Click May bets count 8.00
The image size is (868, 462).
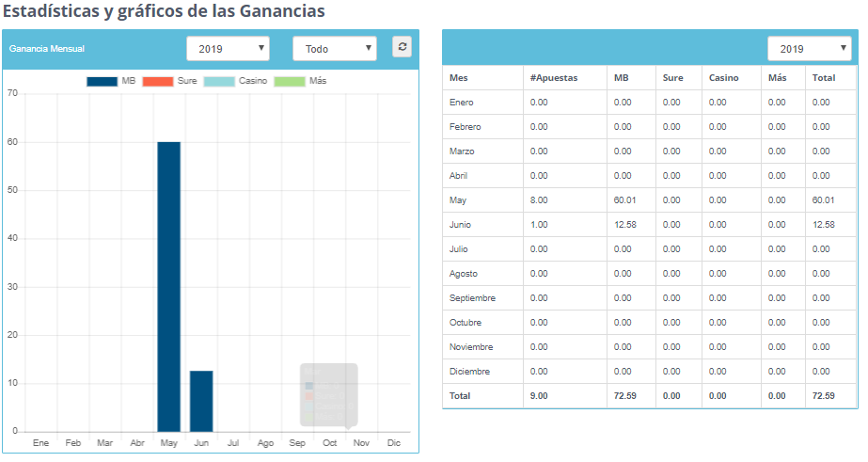click(x=539, y=200)
